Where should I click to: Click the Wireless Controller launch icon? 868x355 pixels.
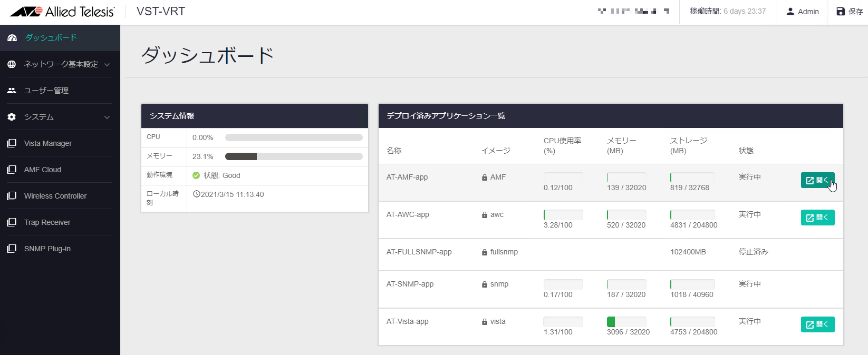(x=12, y=196)
